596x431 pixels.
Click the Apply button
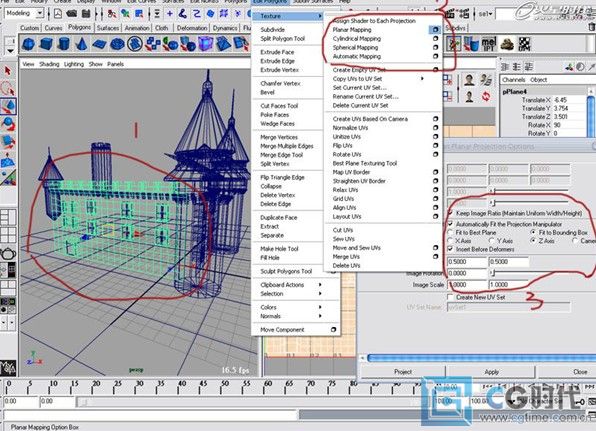click(491, 372)
